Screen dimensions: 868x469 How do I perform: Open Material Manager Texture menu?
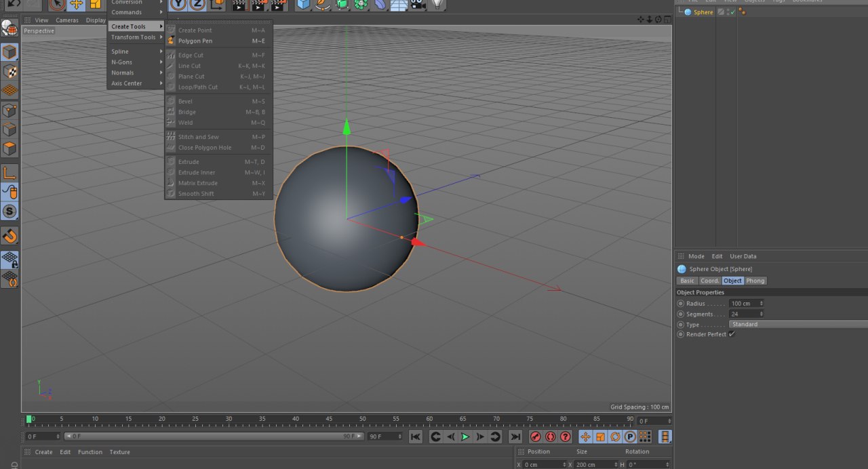click(119, 452)
